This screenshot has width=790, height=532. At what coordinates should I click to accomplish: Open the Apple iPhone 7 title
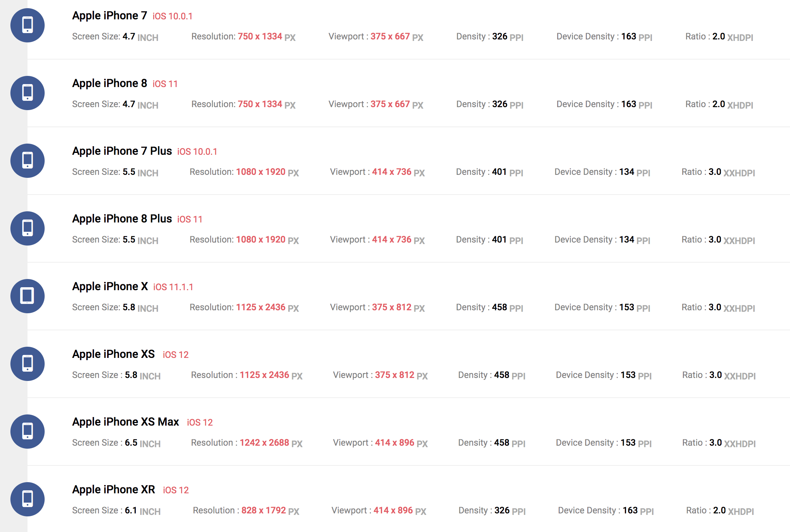110,16
